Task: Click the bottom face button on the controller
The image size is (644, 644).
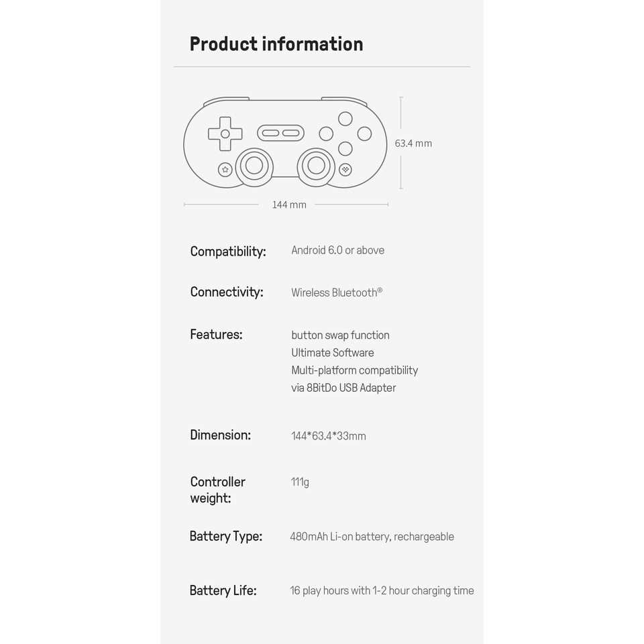Action: coord(345,148)
